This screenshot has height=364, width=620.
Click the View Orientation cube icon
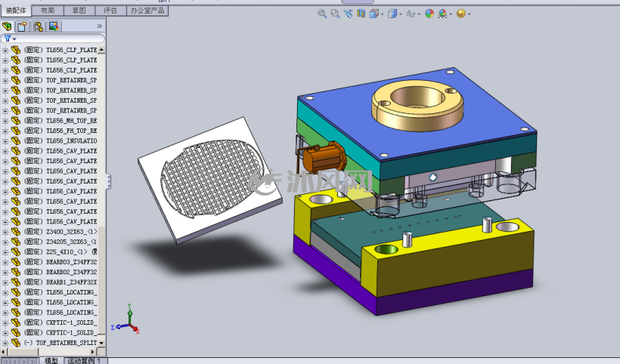coord(374,14)
